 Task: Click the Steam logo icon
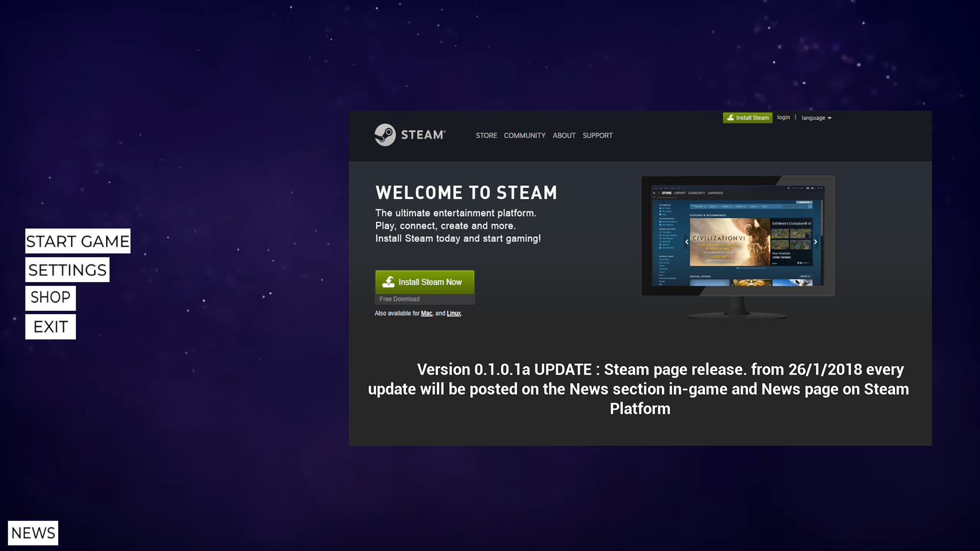click(385, 135)
